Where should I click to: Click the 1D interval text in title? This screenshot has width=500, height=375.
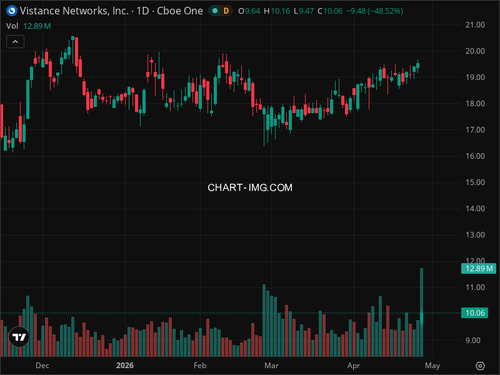(143, 11)
